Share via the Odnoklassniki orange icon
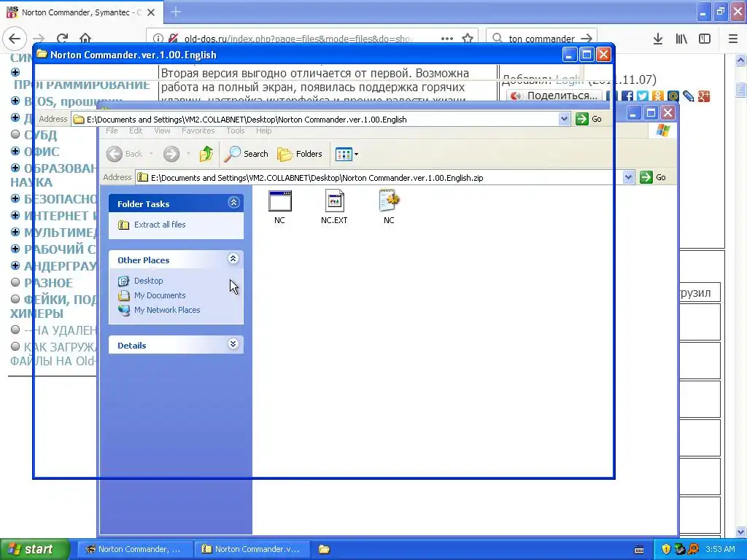 pos(658,96)
